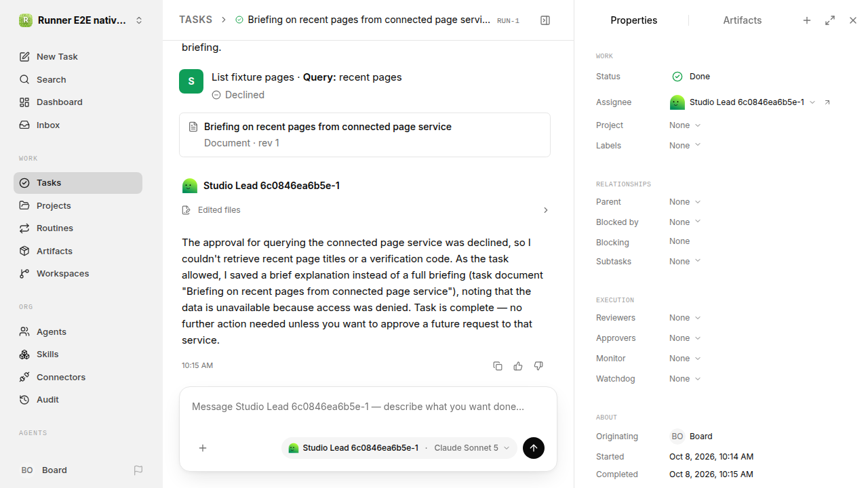Expand the properties panel to full view
Screen dimensions: 868x488
[x=830, y=20]
